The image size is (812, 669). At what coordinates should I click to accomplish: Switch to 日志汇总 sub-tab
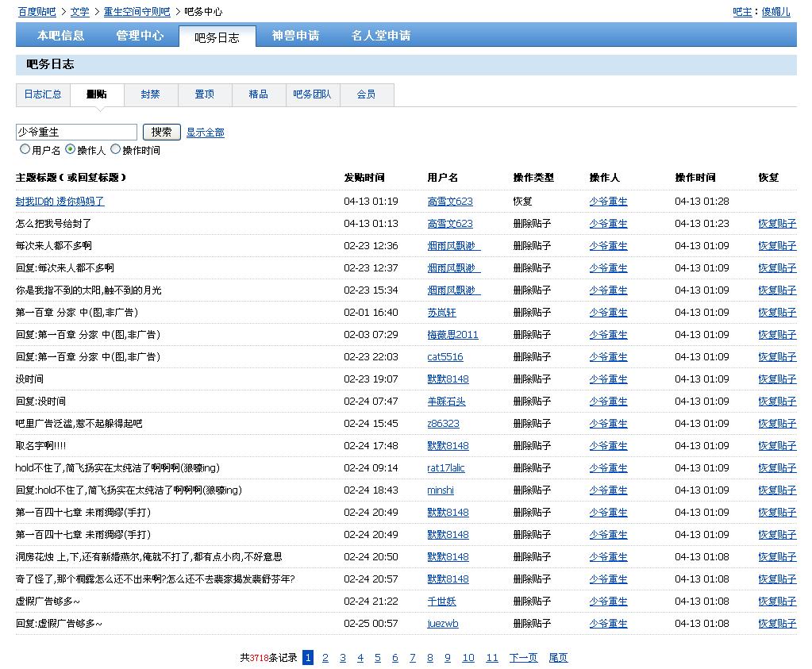pos(43,94)
